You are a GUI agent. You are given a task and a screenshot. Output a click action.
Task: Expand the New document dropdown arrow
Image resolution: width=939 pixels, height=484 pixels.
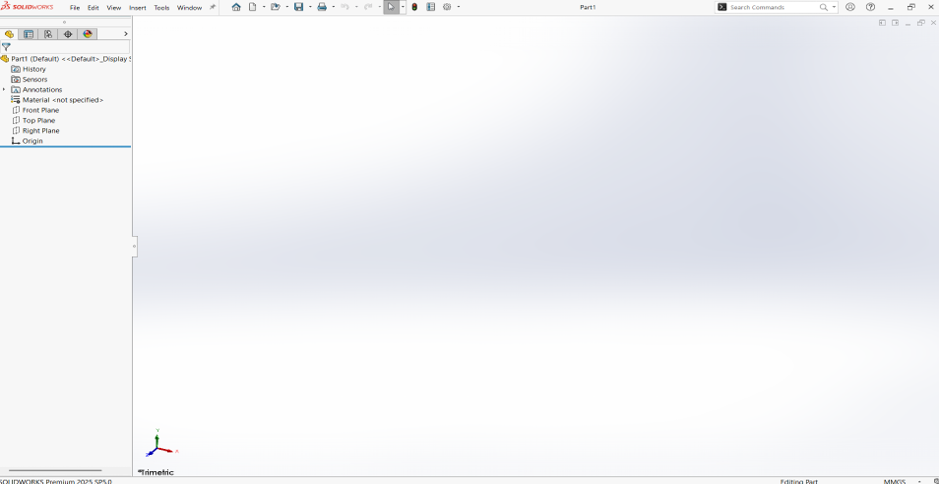pos(263,7)
